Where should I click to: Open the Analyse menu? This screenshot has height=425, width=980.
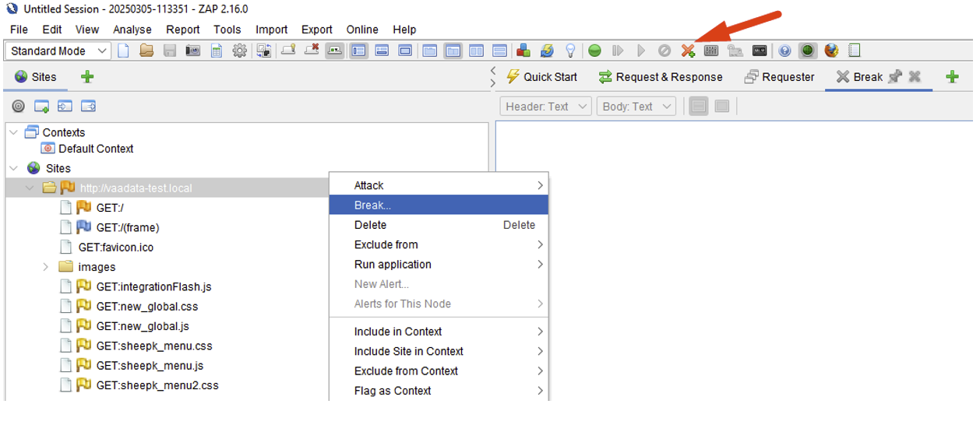[x=132, y=30]
